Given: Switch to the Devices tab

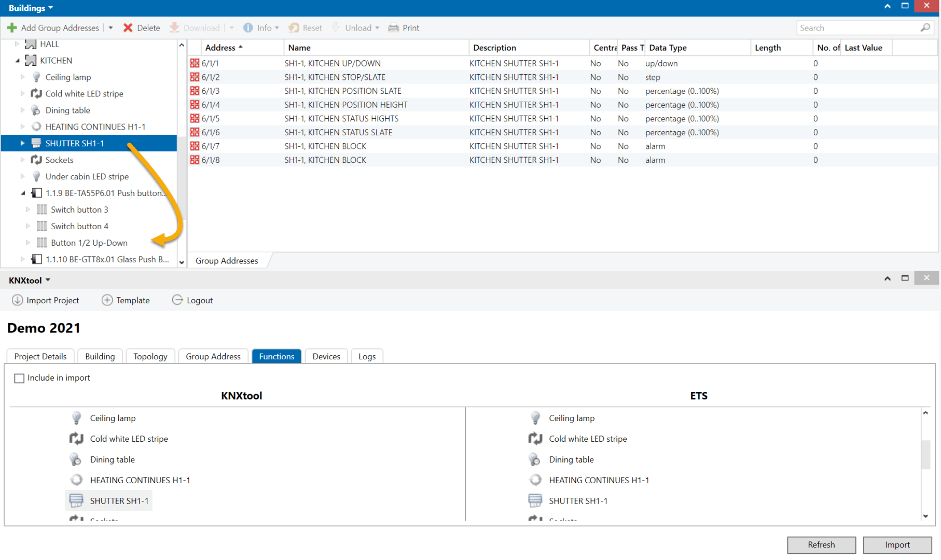Looking at the screenshot, I should click(326, 356).
